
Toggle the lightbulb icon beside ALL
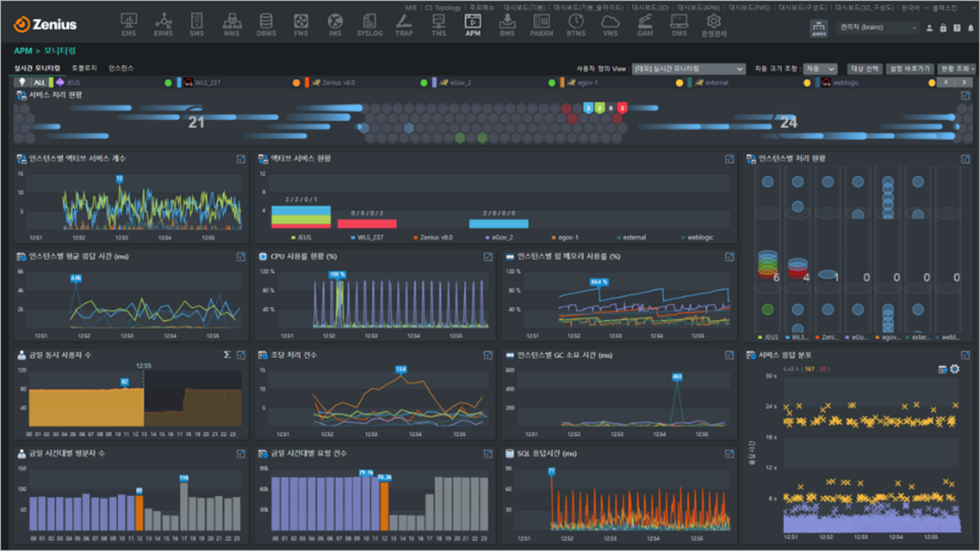22,82
